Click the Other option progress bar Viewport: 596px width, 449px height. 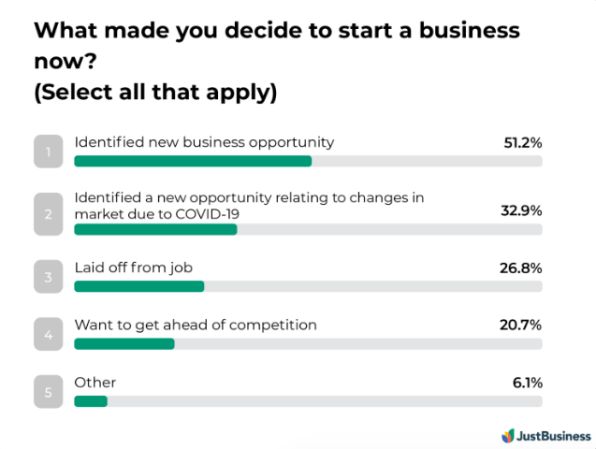(308, 401)
